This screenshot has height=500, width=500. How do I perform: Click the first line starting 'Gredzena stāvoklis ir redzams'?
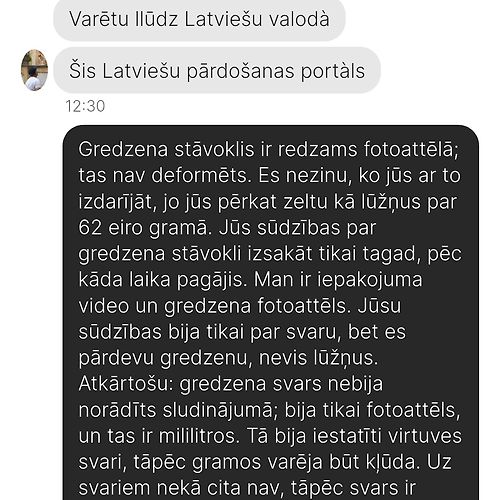tap(269, 149)
